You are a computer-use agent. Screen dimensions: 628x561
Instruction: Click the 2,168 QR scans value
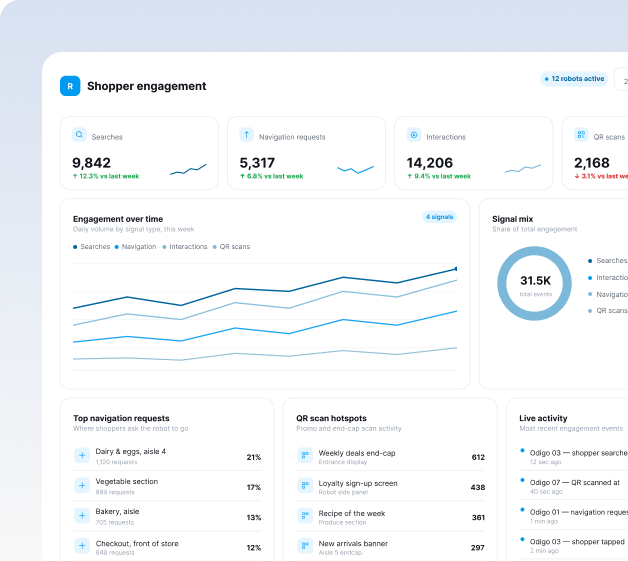[592, 163]
